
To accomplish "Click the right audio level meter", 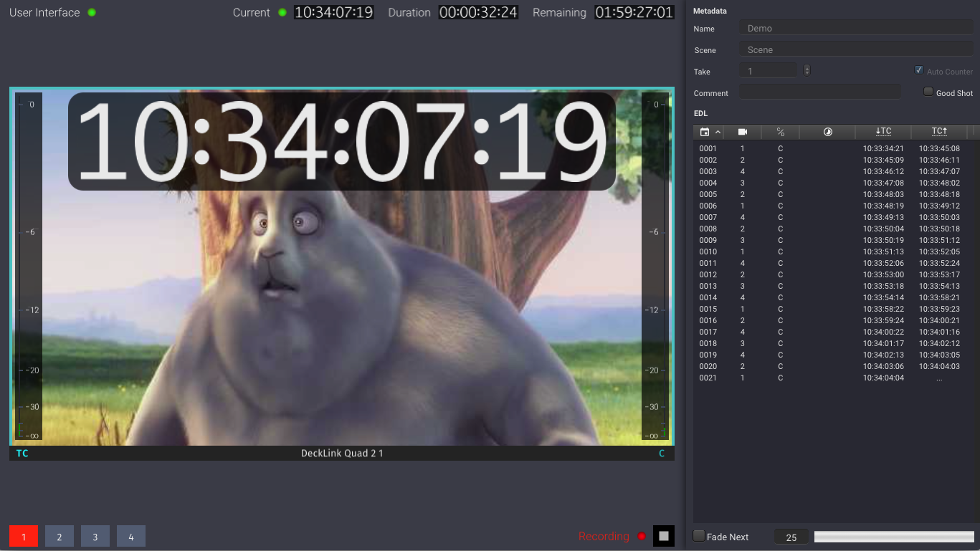I will [x=655, y=266].
